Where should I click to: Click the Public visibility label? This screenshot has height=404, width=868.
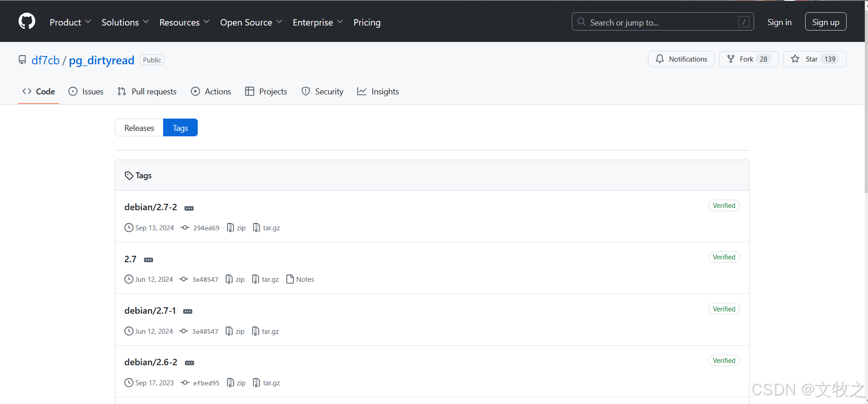click(x=152, y=60)
